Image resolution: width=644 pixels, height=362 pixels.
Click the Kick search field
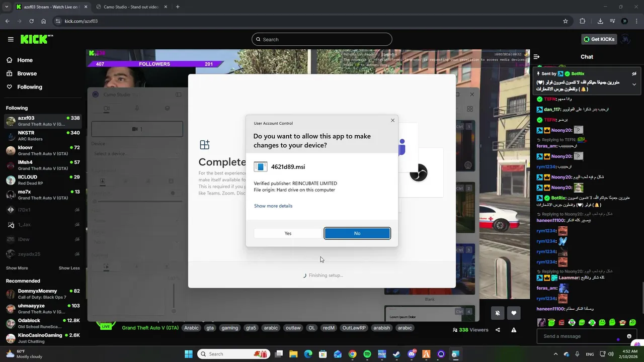tap(322, 39)
